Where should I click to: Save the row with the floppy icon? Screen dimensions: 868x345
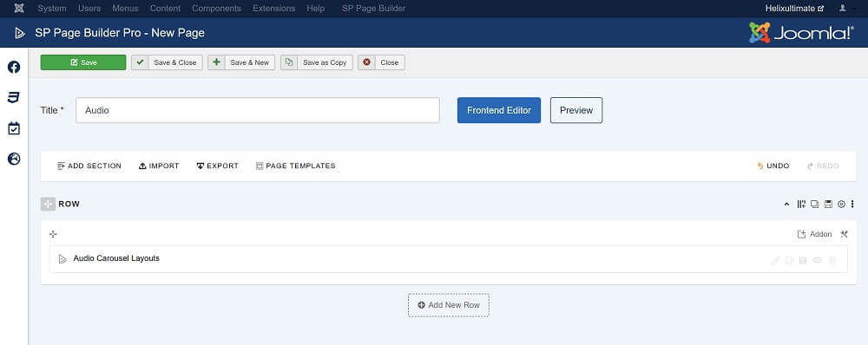coord(827,204)
